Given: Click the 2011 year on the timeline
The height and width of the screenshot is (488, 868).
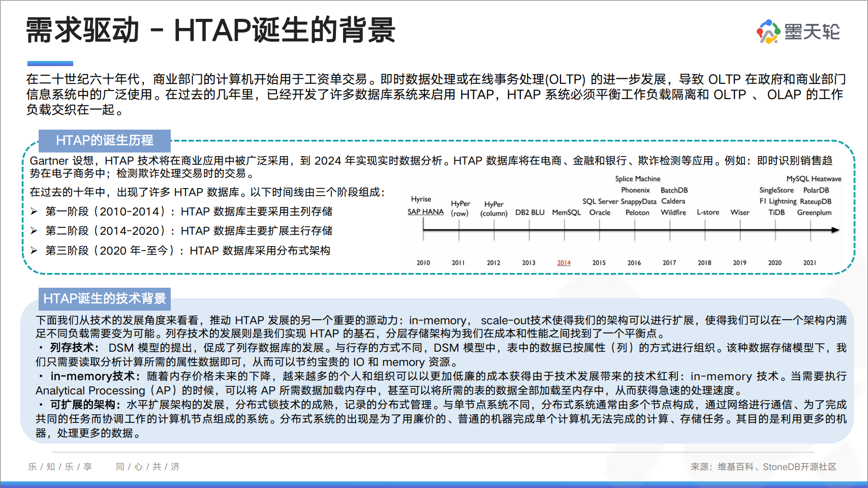Looking at the screenshot, I should coord(458,263).
